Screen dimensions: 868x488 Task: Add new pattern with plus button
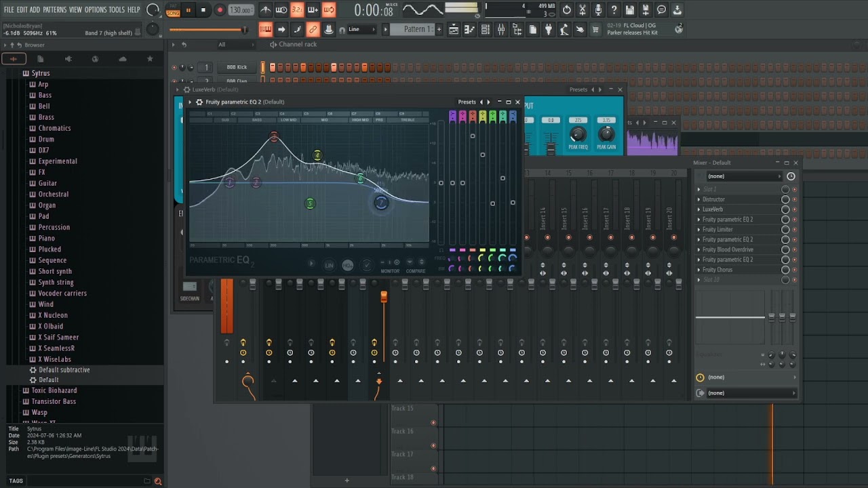(439, 29)
